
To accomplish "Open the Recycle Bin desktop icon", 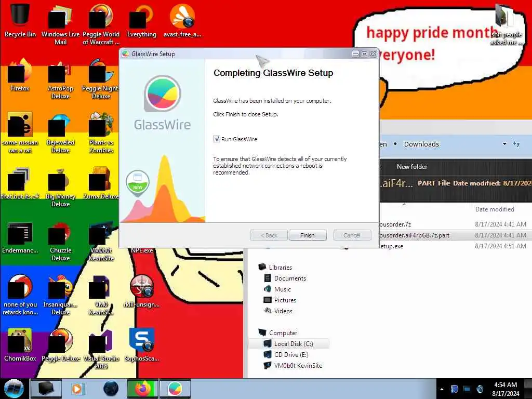I will click(x=20, y=19).
